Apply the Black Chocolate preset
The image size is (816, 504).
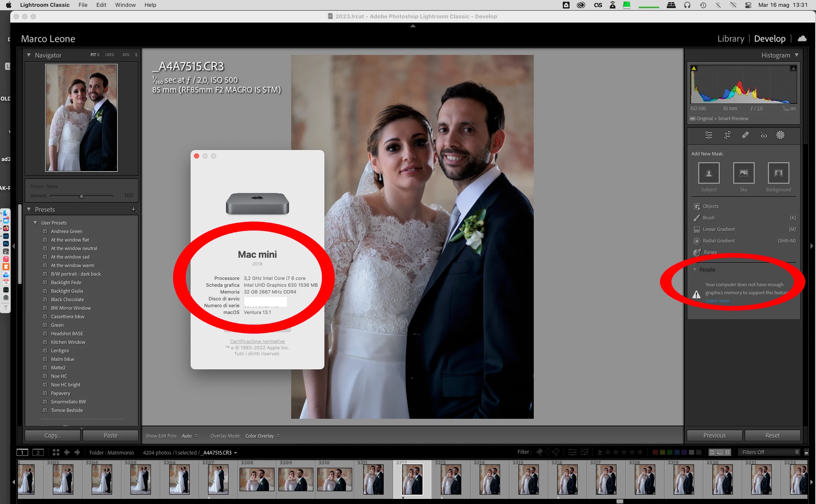click(67, 300)
